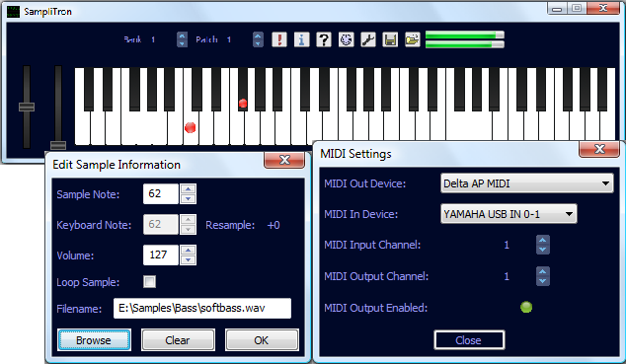The height and width of the screenshot is (364, 626).
Task: Decrease MIDI Output Channel
Action: pyautogui.click(x=542, y=281)
